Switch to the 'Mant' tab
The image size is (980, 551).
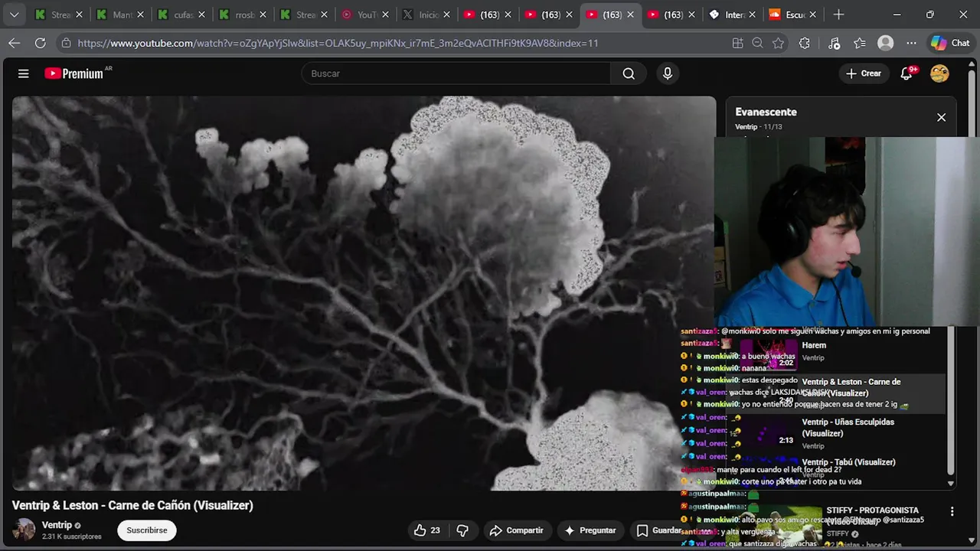pyautogui.click(x=120, y=15)
